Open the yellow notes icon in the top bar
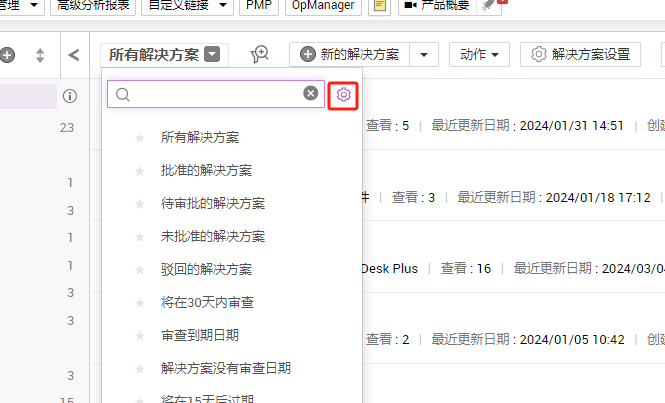Screen dimensions: 665x403 380,6
